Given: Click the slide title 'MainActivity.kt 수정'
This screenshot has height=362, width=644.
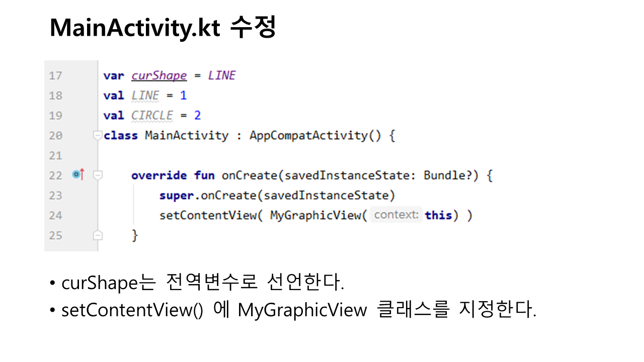Looking at the screenshot, I should click(163, 29).
